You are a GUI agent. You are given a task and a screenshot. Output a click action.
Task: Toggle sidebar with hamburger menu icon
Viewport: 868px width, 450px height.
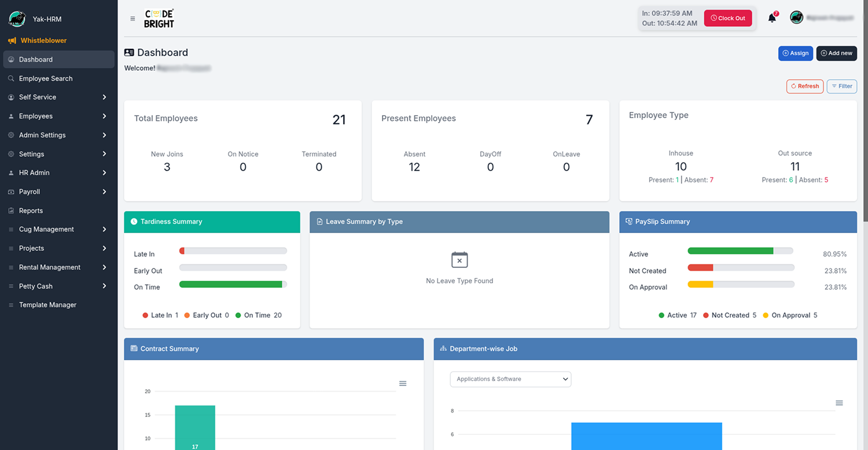(x=133, y=19)
